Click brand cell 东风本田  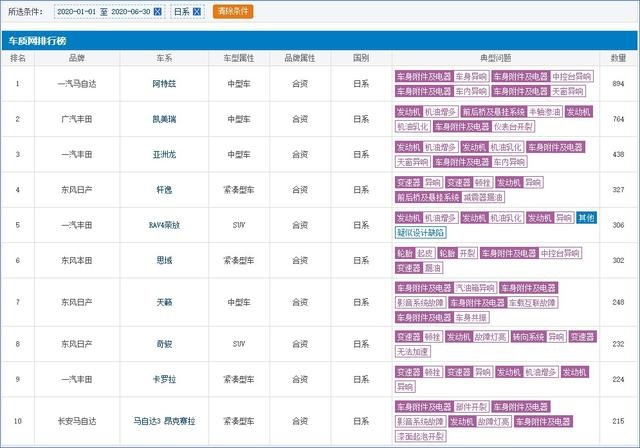(x=77, y=260)
